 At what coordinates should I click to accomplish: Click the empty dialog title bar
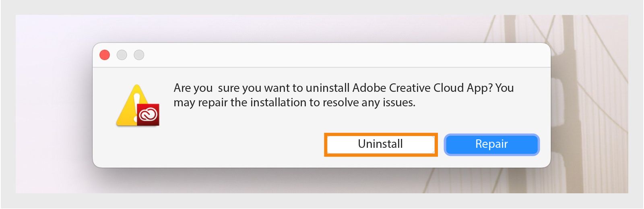coord(322,55)
